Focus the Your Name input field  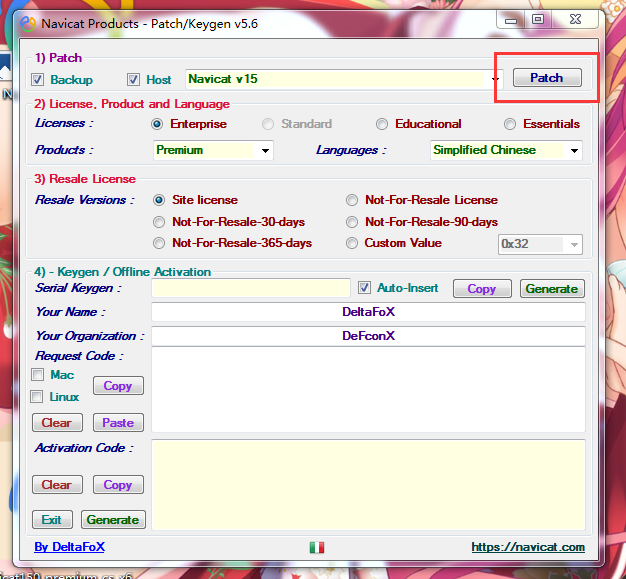[368, 312]
